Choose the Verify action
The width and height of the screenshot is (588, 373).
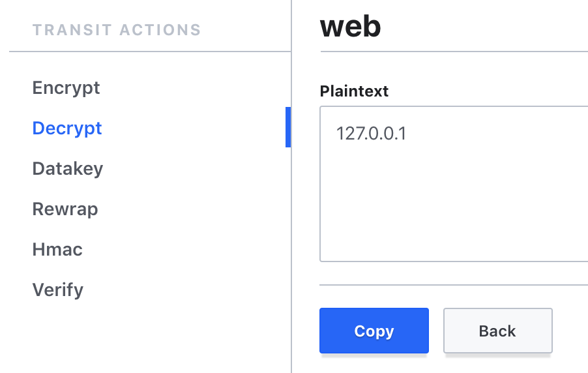pyautogui.click(x=58, y=290)
